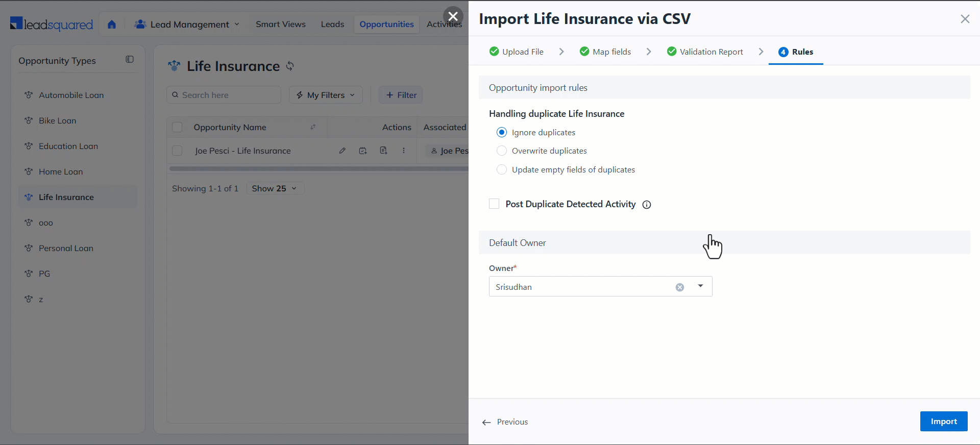Close the import panel with round X
This screenshot has height=445, width=980.
[453, 16]
